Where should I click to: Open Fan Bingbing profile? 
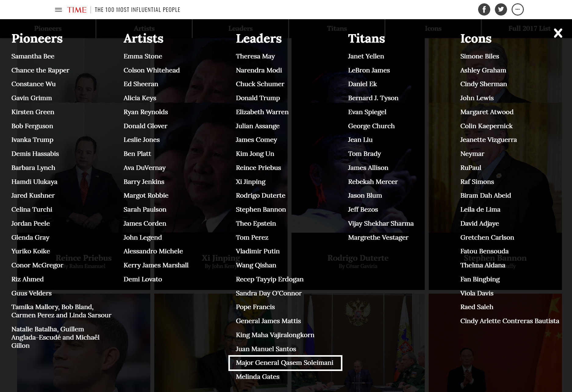click(480, 279)
